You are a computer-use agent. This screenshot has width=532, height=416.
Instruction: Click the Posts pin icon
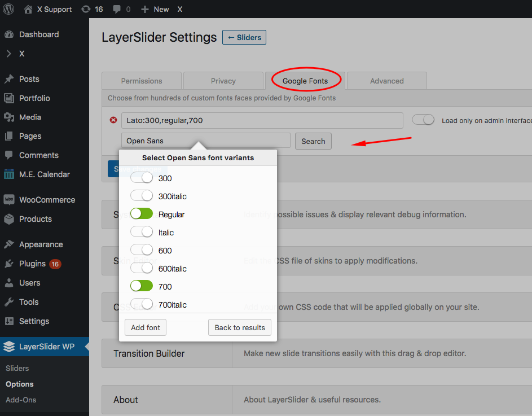click(x=9, y=79)
